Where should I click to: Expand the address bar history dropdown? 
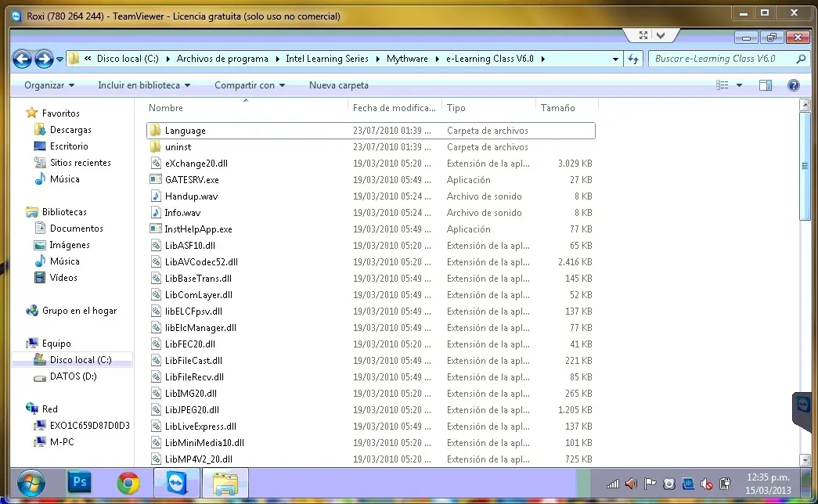(615, 59)
